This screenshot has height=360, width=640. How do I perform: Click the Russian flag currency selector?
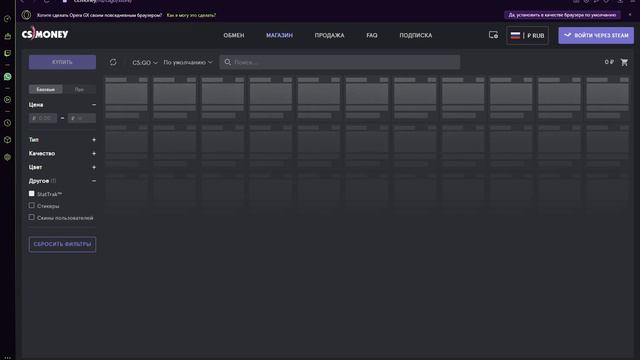(527, 36)
